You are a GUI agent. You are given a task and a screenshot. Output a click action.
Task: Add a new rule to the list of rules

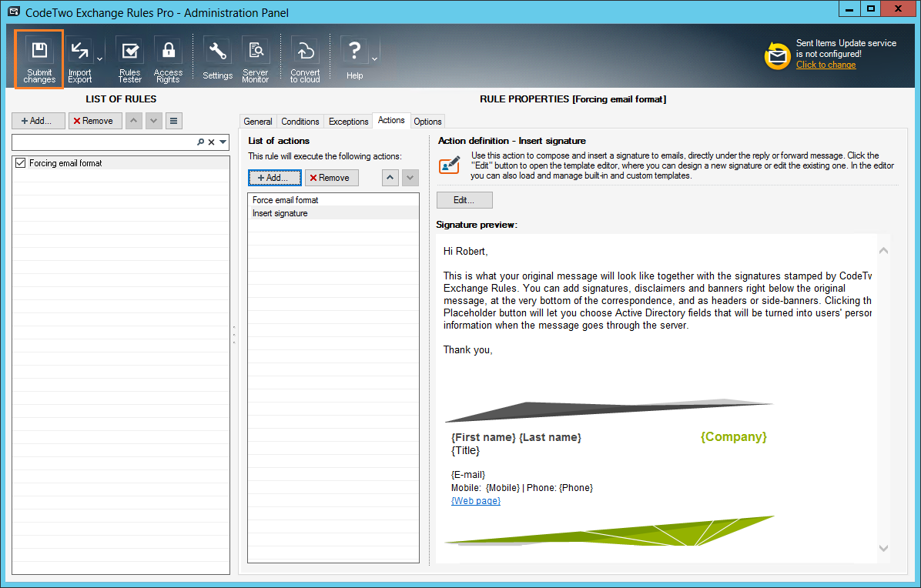pyautogui.click(x=39, y=121)
